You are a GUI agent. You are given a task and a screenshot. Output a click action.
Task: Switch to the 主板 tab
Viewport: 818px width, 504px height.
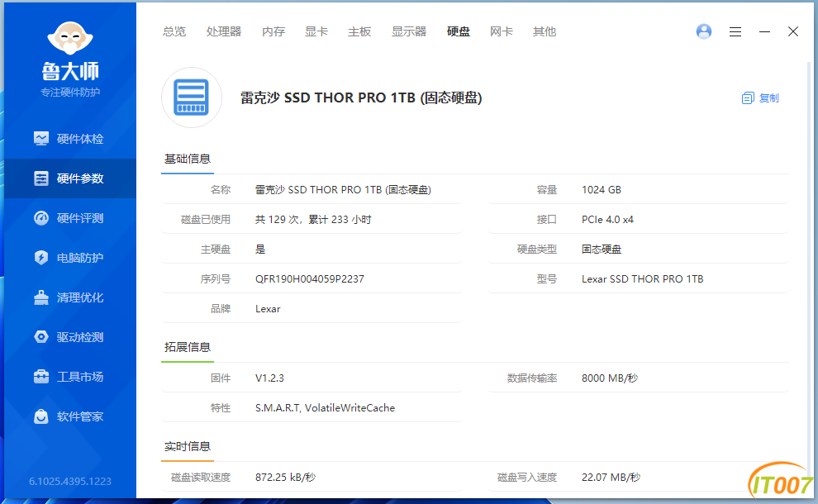pos(359,31)
